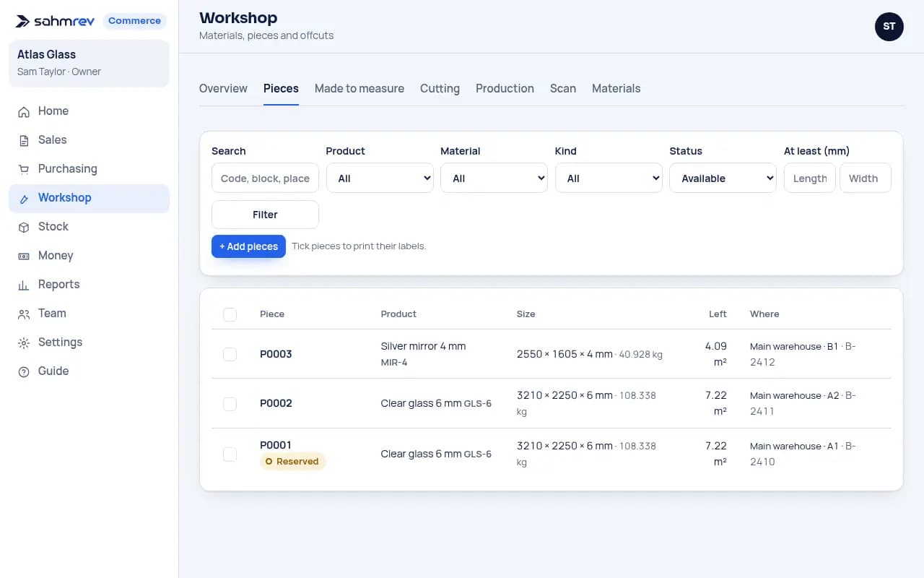
Task: Open the ST user avatar menu
Action: [889, 27]
